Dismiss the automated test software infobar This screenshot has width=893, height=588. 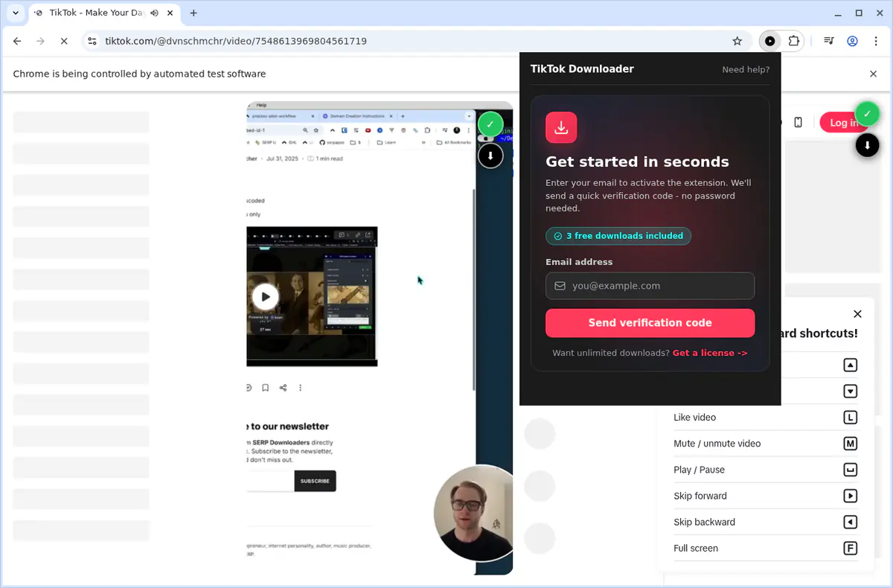coord(874,74)
